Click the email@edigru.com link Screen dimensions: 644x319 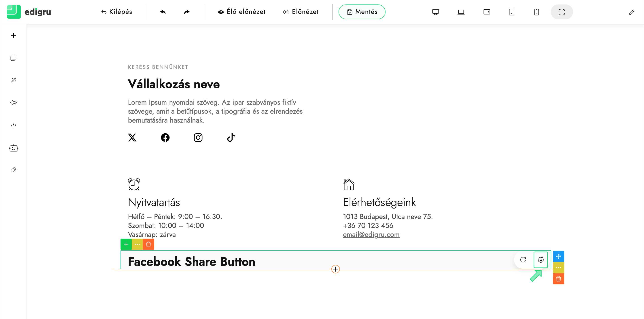coord(371,234)
